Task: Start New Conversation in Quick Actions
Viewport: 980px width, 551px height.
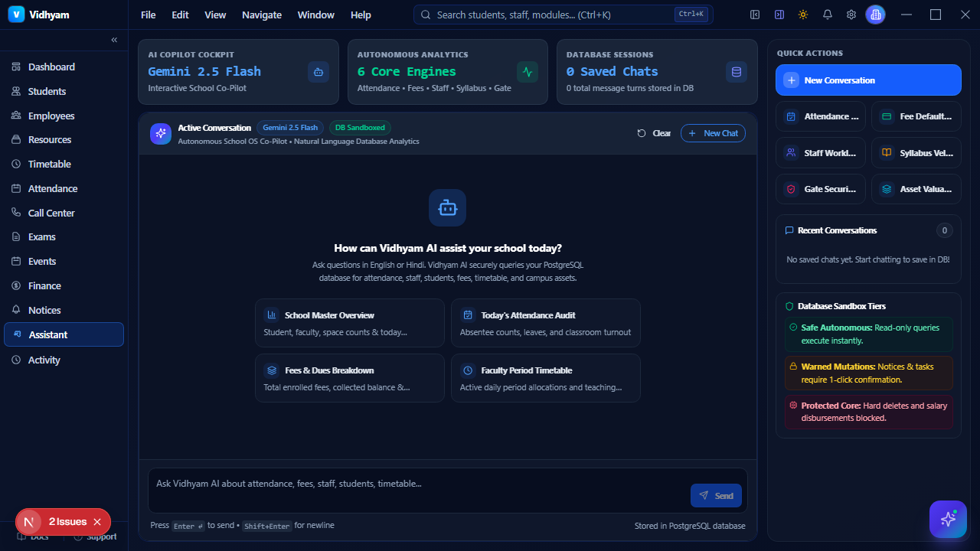Action: [868, 80]
